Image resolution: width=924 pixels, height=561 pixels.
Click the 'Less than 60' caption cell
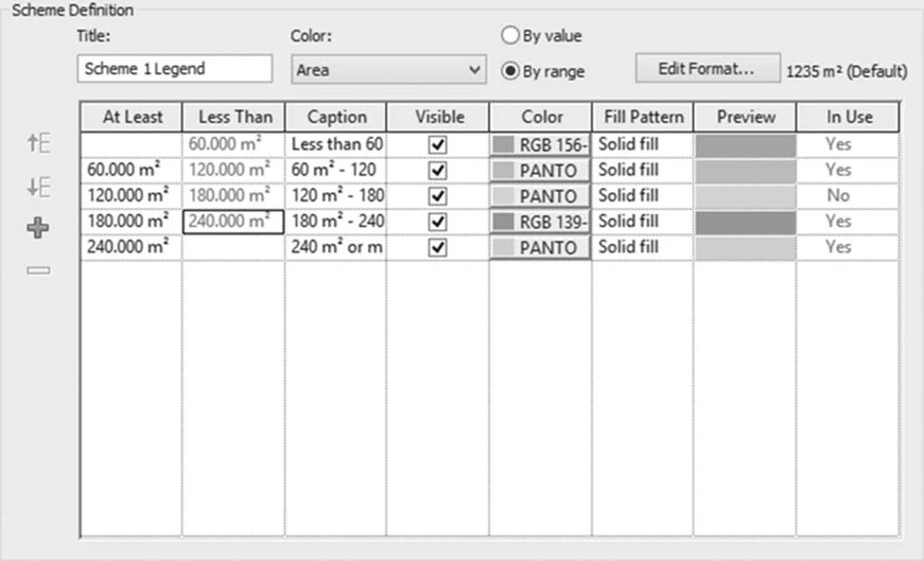(x=336, y=144)
